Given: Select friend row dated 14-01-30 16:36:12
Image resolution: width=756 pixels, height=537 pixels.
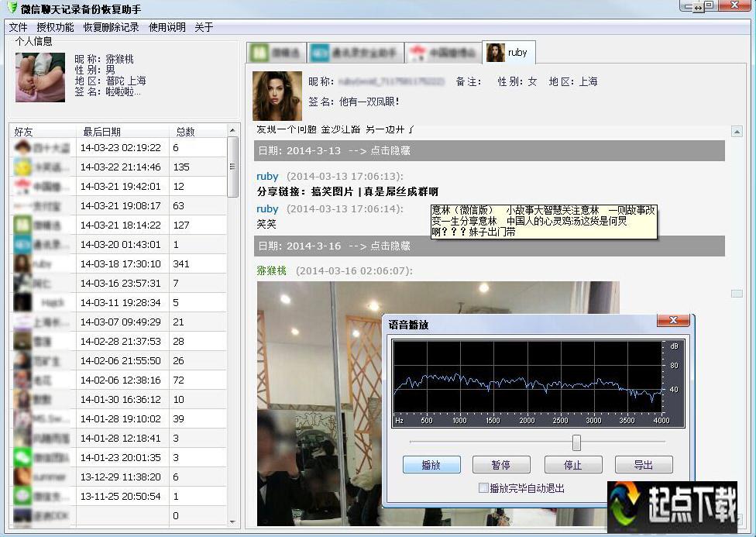Looking at the screenshot, I should (119, 399).
